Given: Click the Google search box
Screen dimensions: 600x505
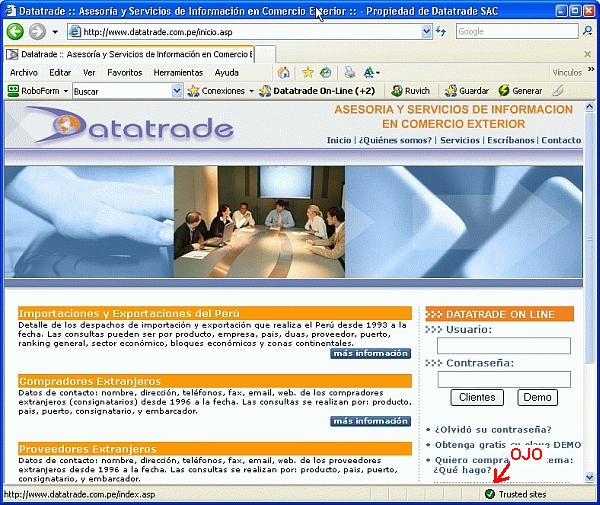Looking at the screenshot, I should 517,32.
